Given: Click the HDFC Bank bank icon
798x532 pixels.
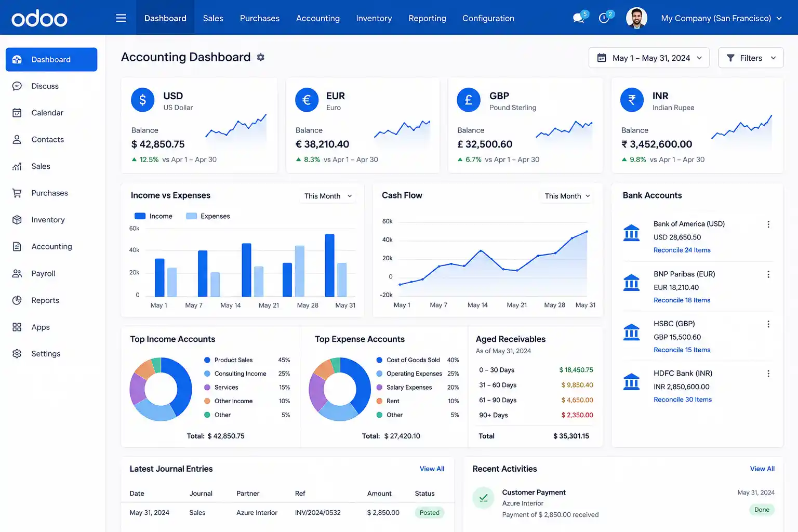Looking at the screenshot, I should tap(631, 382).
